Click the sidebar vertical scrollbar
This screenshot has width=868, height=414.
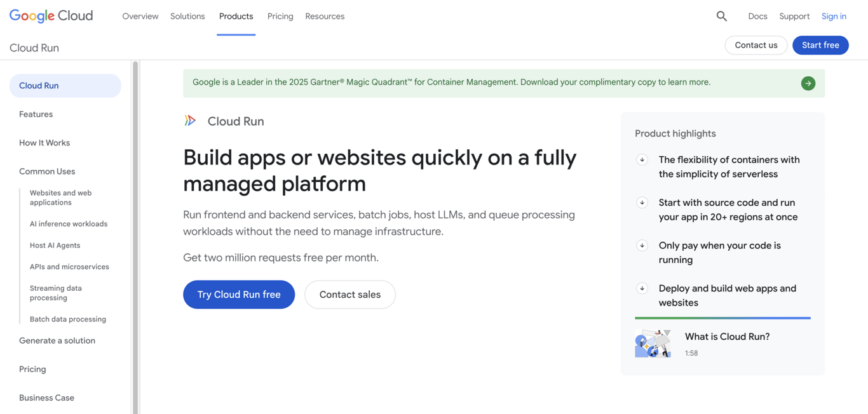coord(135,237)
